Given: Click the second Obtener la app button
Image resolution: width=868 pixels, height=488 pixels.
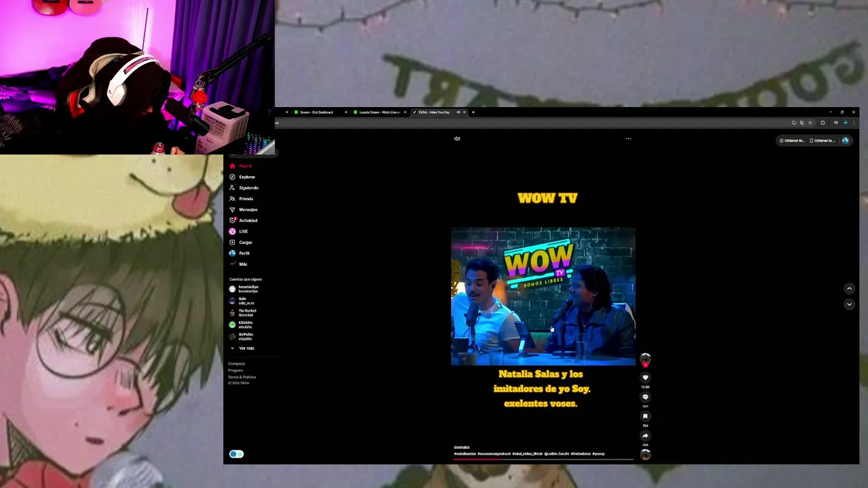Looking at the screenshot, I should coord(823,140).
